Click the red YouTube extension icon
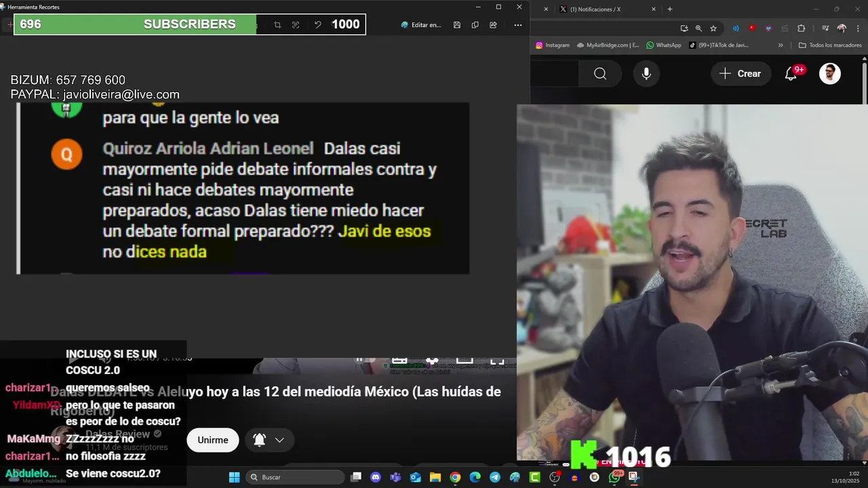The image size is (868, 488). (752, 28)
